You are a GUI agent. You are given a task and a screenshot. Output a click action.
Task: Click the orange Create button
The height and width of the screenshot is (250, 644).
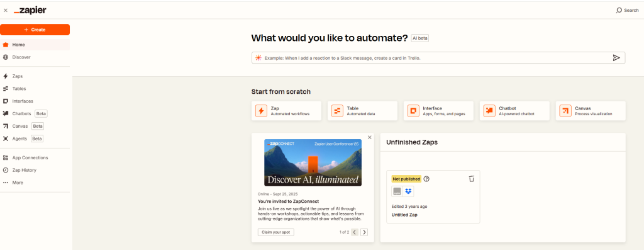click(35, 30)
